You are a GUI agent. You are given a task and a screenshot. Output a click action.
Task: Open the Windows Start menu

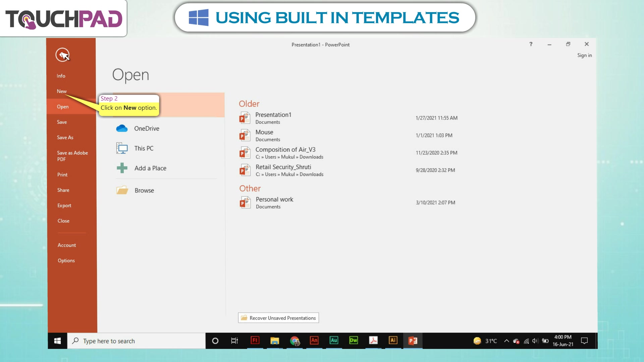[x=57, y=341]
